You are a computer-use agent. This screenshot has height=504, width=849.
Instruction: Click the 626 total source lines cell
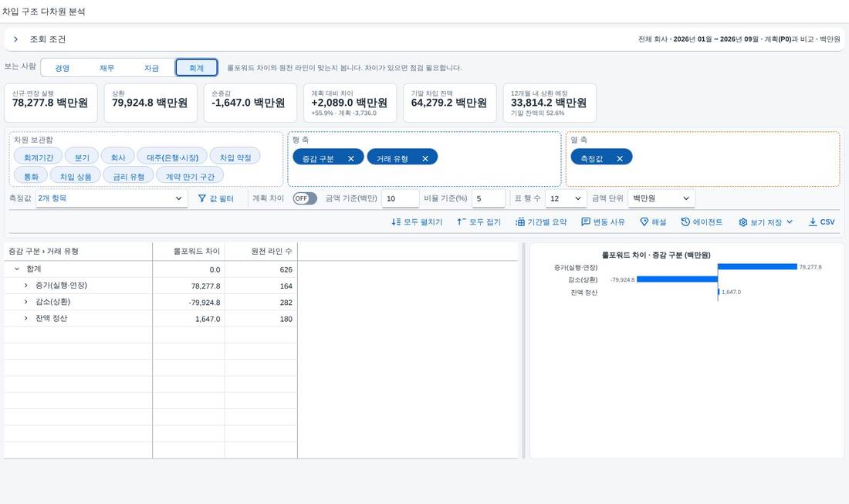click(x=261, y=269)
